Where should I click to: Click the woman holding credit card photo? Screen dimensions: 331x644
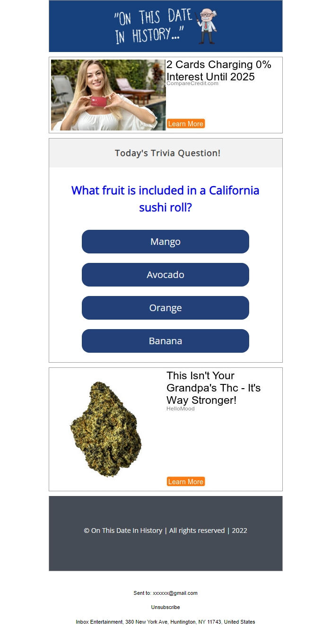[x=108, y=95]
